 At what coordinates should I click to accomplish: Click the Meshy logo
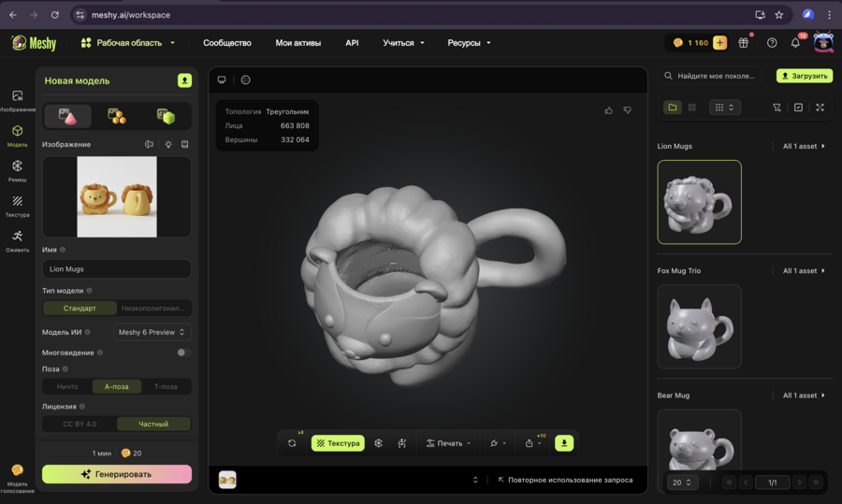34,43
